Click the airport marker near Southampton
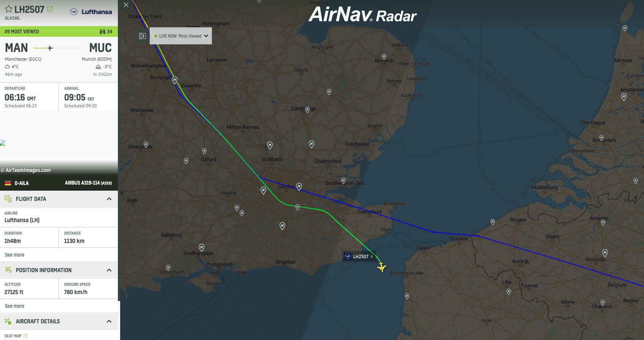This screenshot has height=340, width=644. [x=202, y=248]
